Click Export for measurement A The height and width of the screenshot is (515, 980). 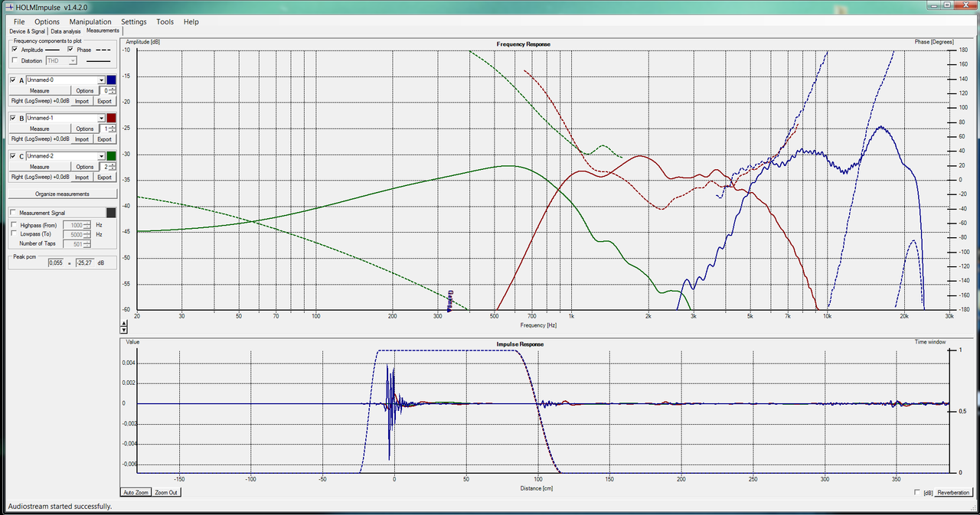(x=104, y=101)
